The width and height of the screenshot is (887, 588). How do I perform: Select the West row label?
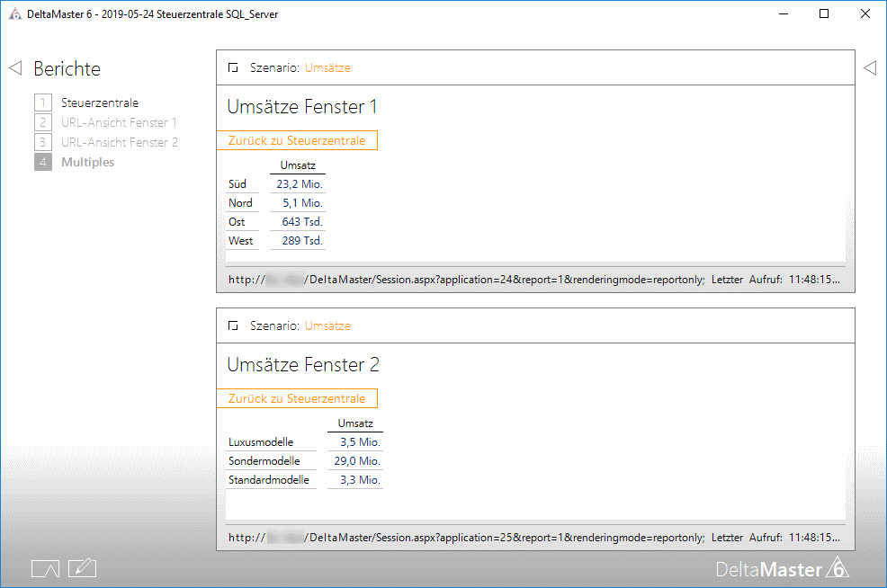click(x=240, y=241)
